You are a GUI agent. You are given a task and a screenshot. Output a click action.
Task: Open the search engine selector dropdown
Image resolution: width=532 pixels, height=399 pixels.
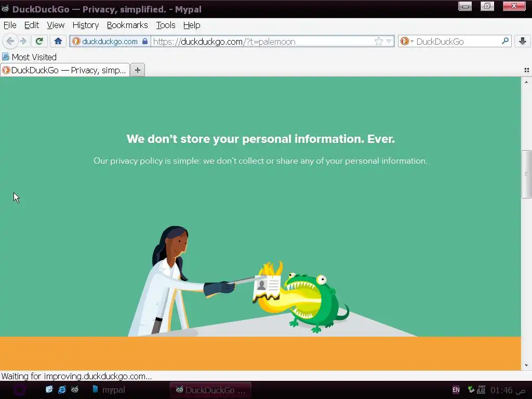(x=407, y=42)
